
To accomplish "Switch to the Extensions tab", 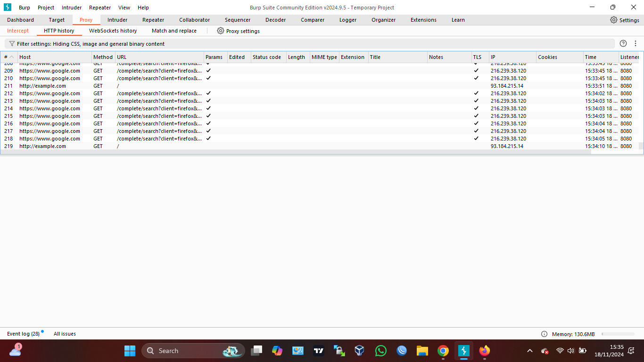I will point(423,20).
